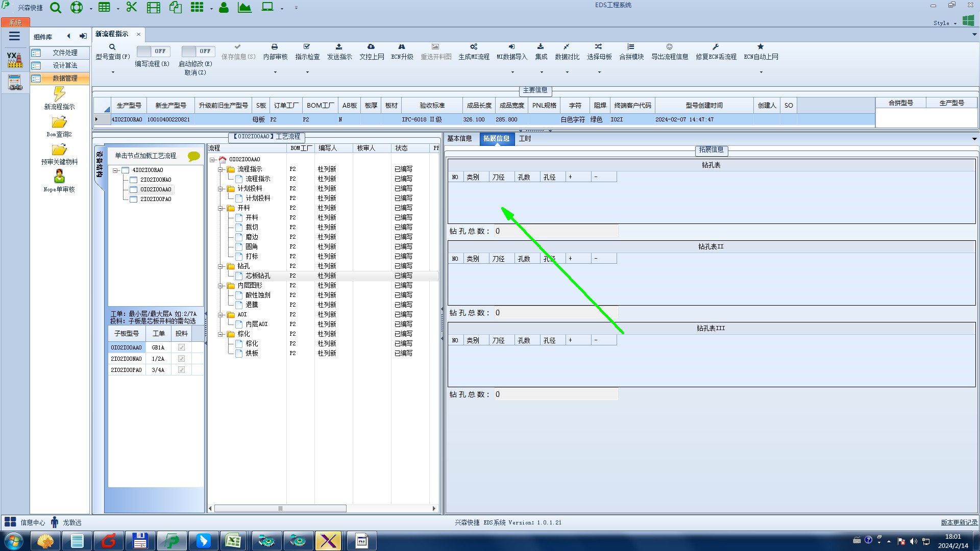Toggle the 编写流程(R) OFF switch
Image resolution: width=980 pixels, height=551 pixels.
click(x=153, y=51)
